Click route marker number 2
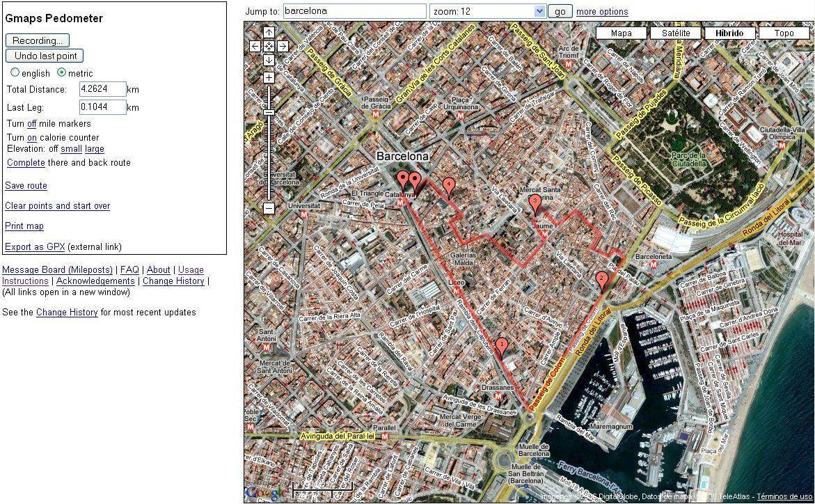This screenshot has height=504, width=815. 602,281
